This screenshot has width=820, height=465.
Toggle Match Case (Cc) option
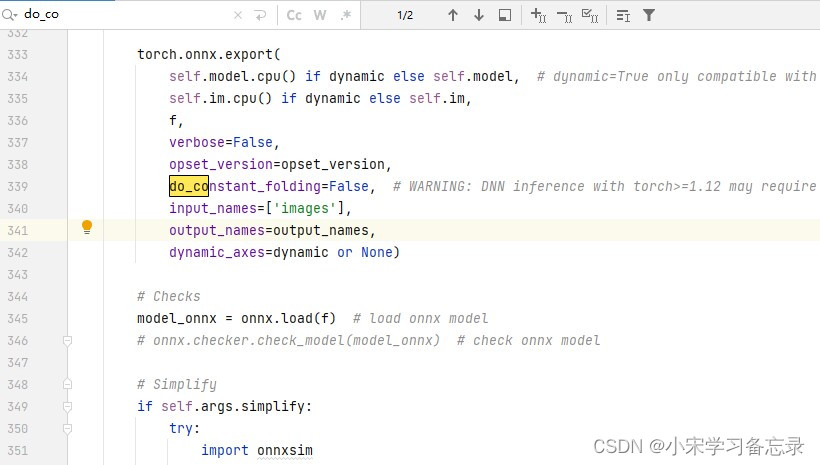[294, 15]
